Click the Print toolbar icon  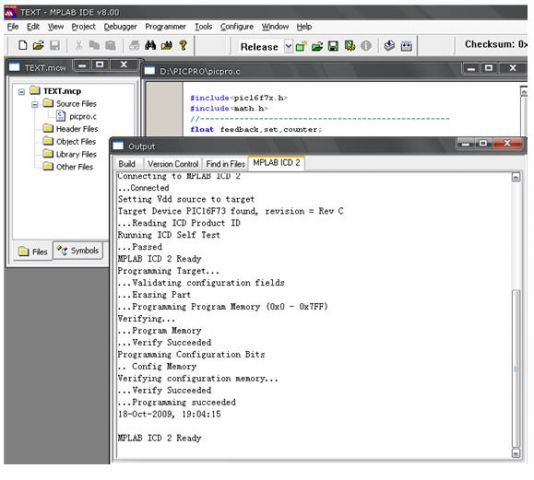pos(134,45)
